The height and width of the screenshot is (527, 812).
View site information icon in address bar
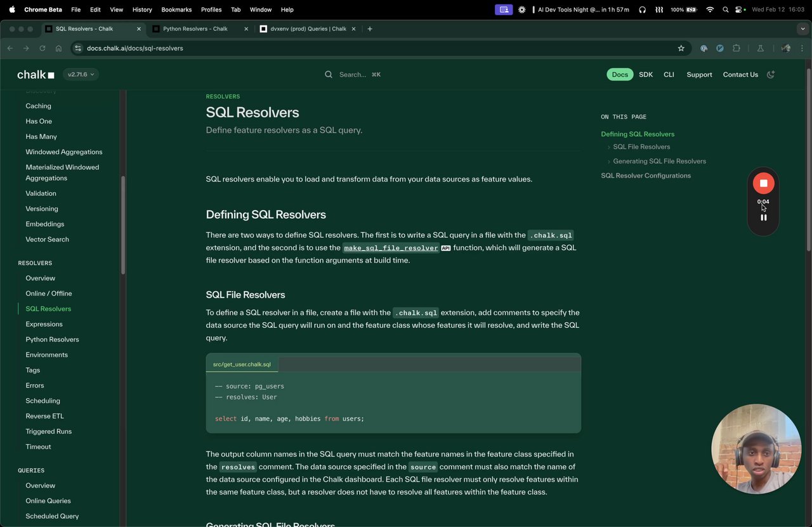point(78,48)
